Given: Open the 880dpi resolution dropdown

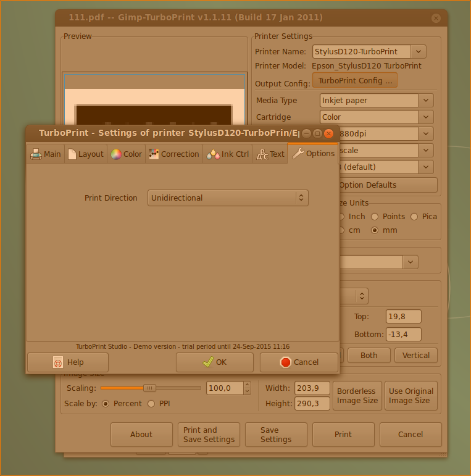Looking at the screenshot, I should coord(426,133).
